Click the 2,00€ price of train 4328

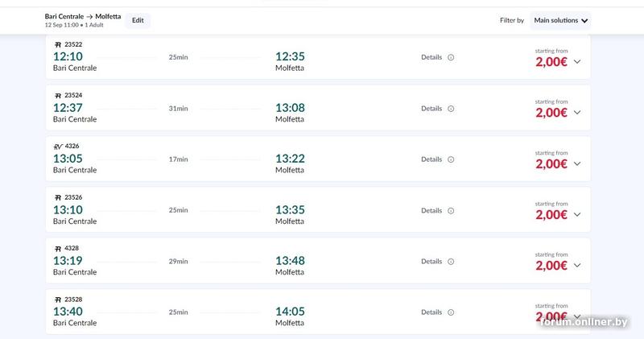tap(551, 266)
